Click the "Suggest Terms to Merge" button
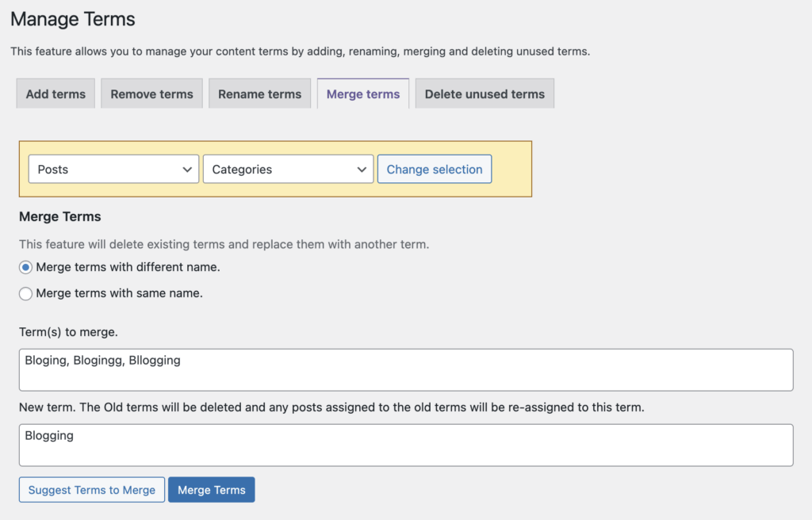The height and width of the screenshot is (520, 812). pos(91,489)
